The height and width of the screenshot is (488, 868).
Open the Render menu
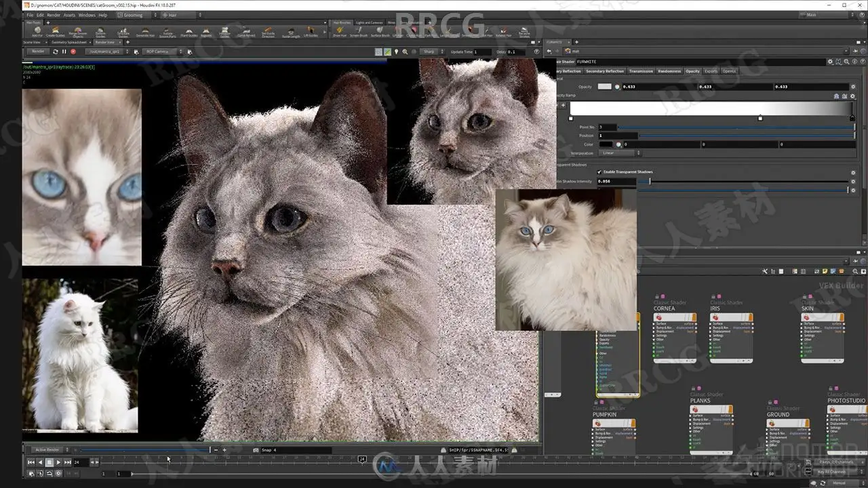pos(54,15)
